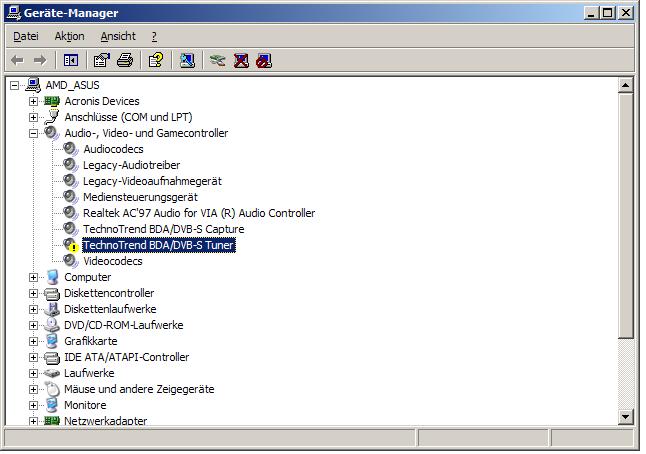Expand the Laufwerke node
This screenshot has width=646, height=454.
33,373
